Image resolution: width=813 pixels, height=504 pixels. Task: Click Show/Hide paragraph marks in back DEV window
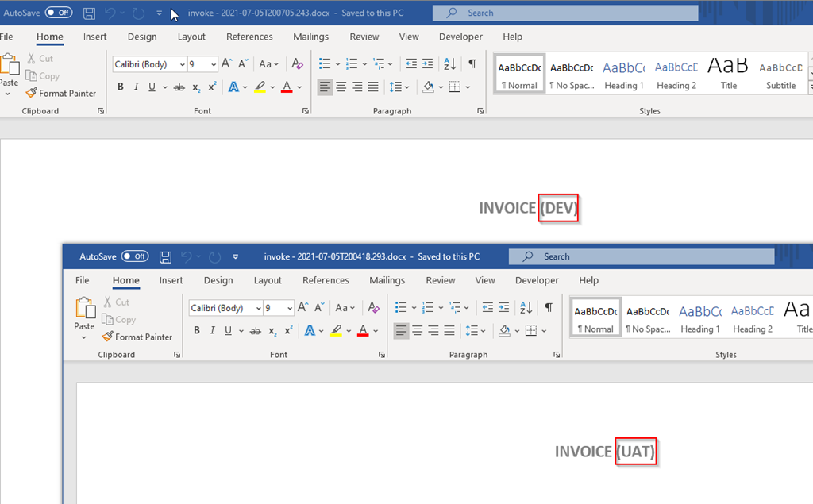pos(472,63)
